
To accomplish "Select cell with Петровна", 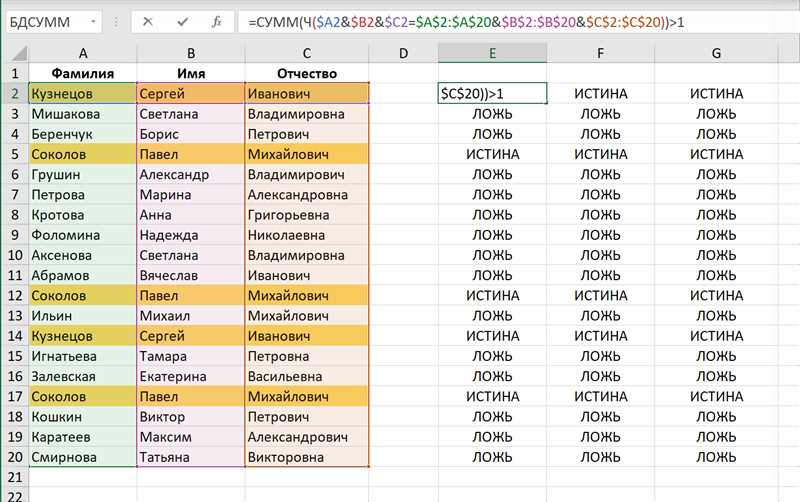I will tap(307, 356).
